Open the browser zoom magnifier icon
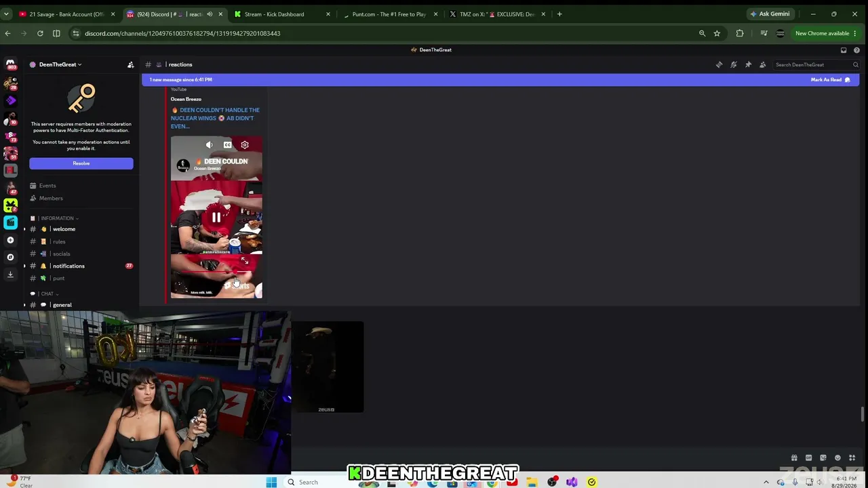This screenshot has width=868, height=488. (702, 33)
